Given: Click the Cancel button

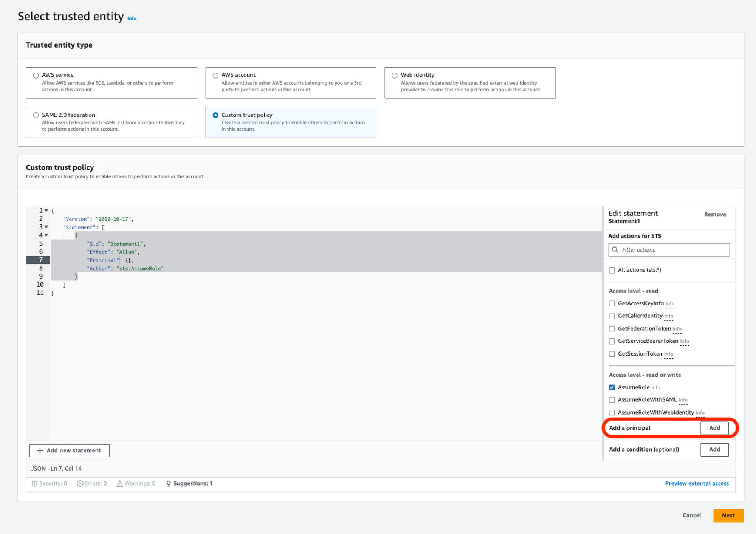Looking at the screenshot, I should (691, 515).
